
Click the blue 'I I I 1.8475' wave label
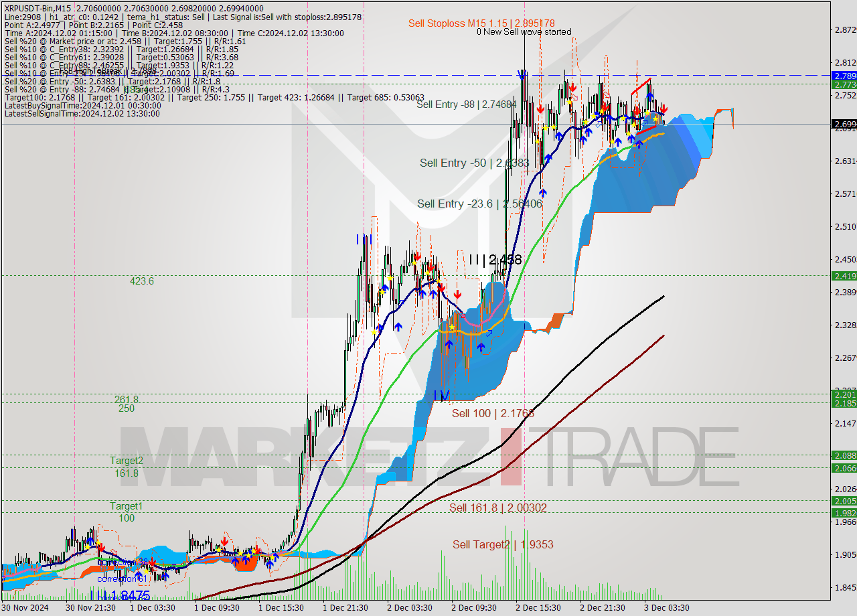[119, 595]
